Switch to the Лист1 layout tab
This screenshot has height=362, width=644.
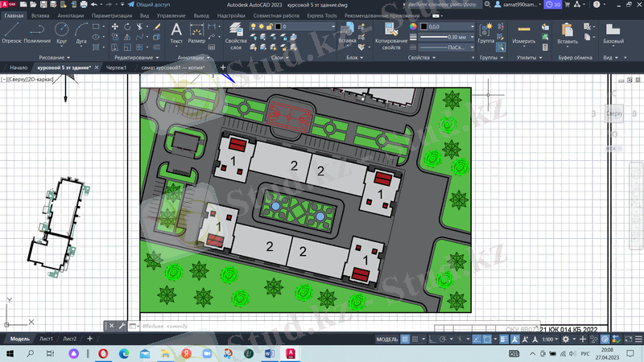pyautogui.click(x=46, y=339)
